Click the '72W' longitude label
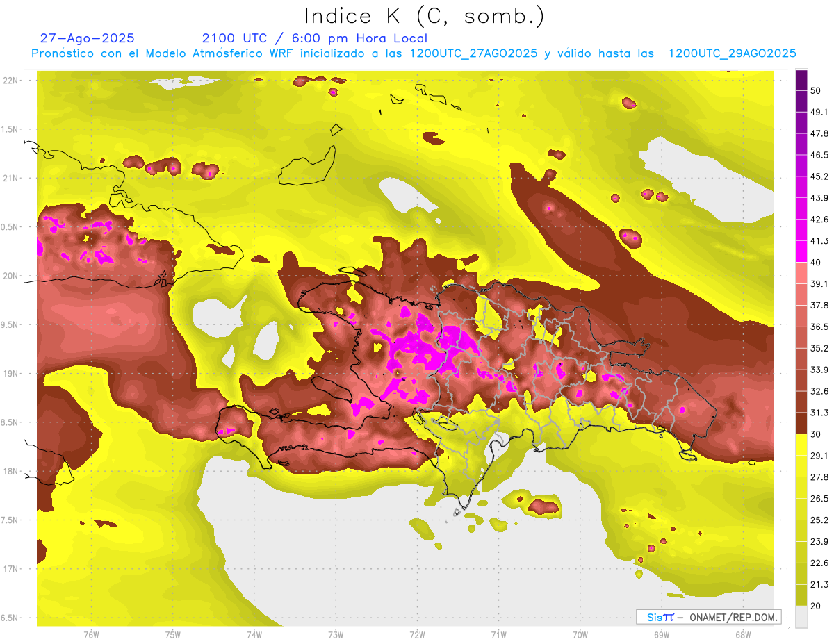This screenshot has width=834, height=644. click(417, 634)
